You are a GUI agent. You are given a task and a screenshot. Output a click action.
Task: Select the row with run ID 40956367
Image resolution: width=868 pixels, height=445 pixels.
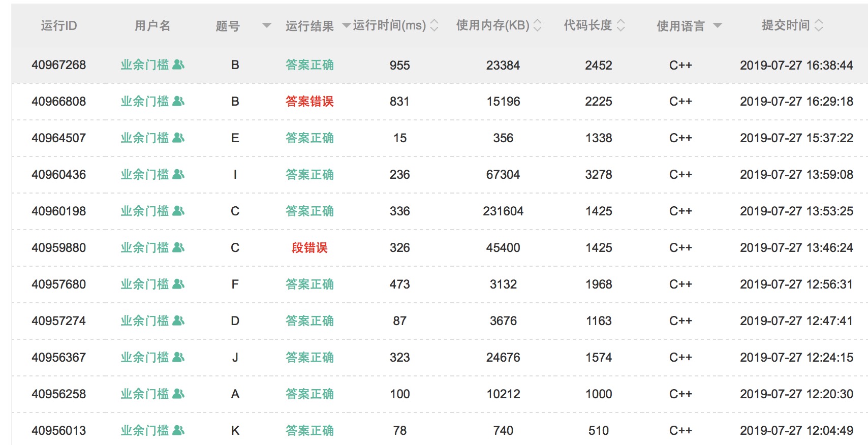[59, 358]
